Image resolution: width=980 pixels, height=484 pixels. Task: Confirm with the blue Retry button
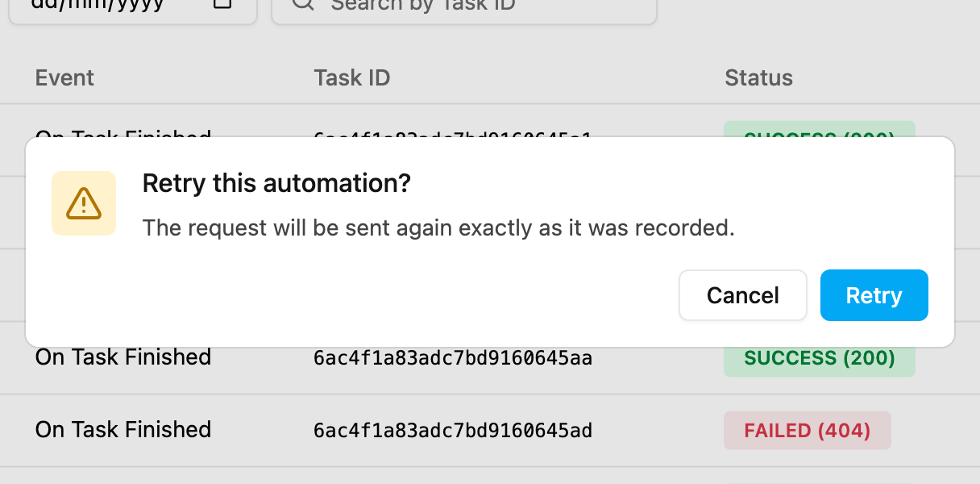pos(874,295)
